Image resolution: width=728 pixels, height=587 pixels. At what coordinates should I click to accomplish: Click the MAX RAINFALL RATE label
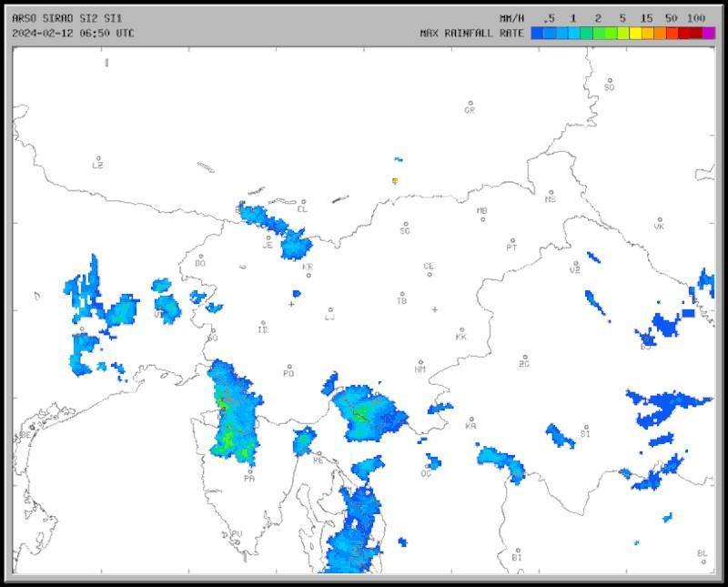(471, 33)
